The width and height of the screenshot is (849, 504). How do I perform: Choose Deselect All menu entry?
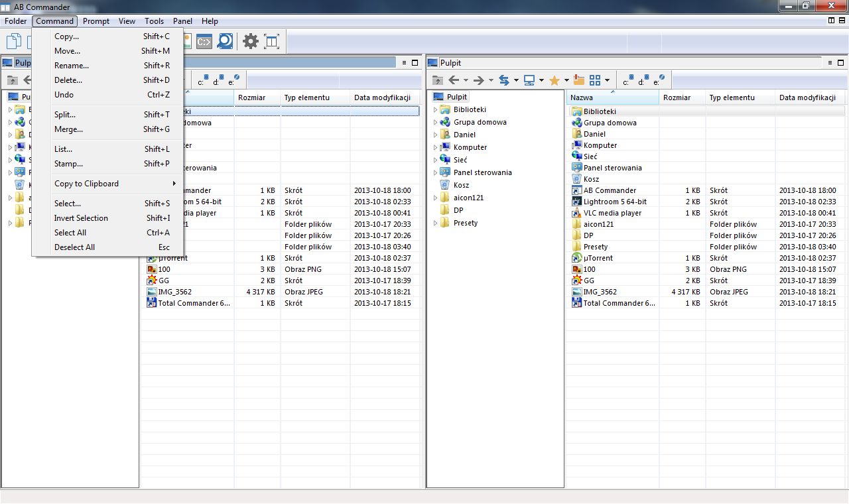pyautogui.click(x=107, y=247)
